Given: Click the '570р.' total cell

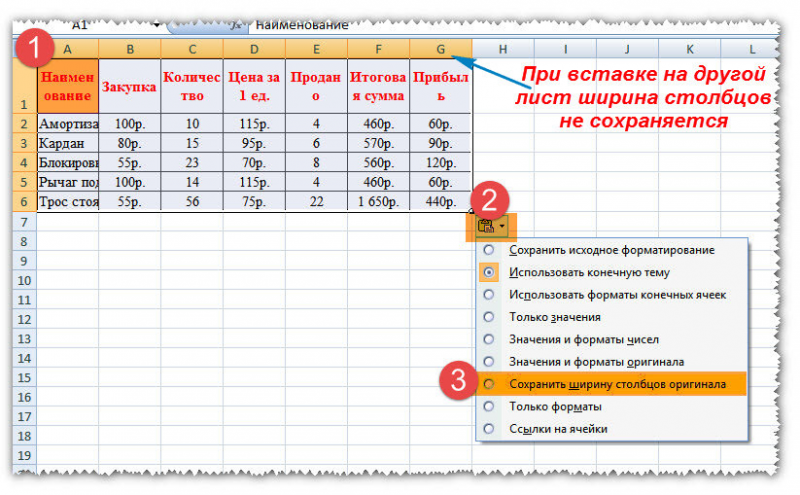Looking at the screenshot, I should (378, 143).
